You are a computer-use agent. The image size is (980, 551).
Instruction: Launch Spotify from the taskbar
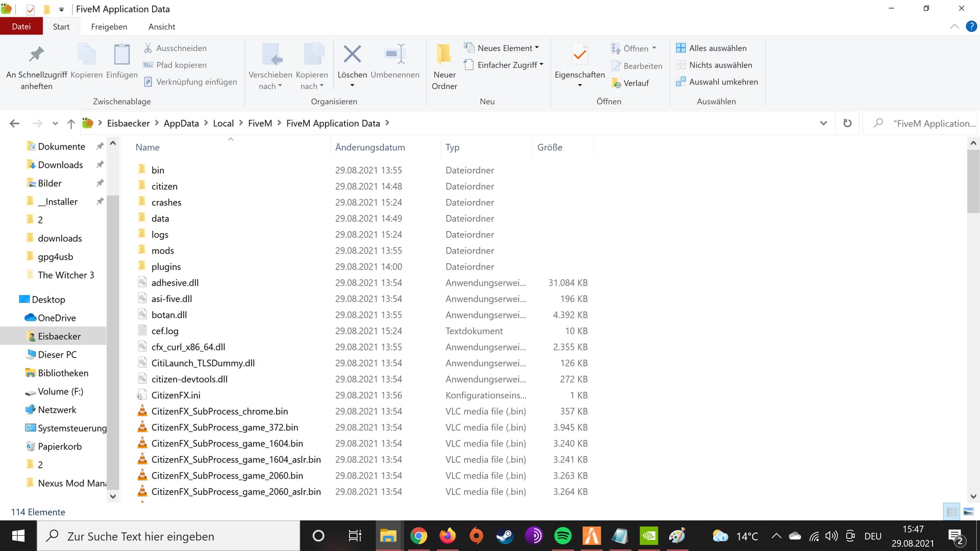coord(562,536)
